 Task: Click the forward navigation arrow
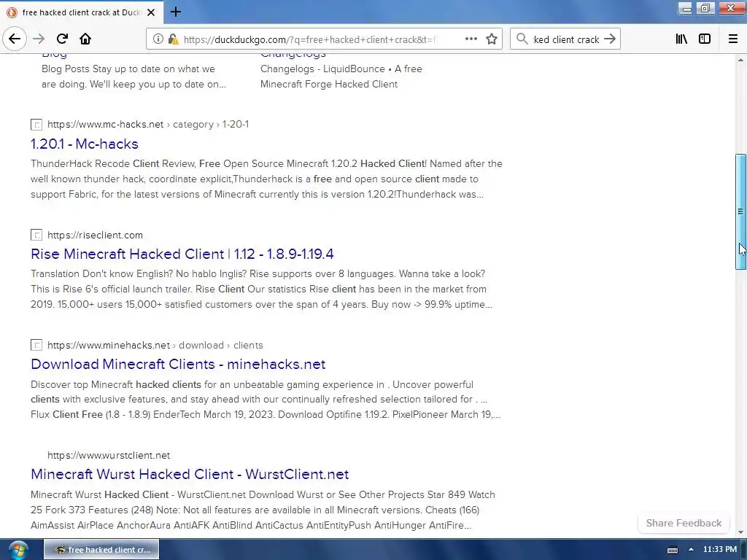[x=39, y=39]
